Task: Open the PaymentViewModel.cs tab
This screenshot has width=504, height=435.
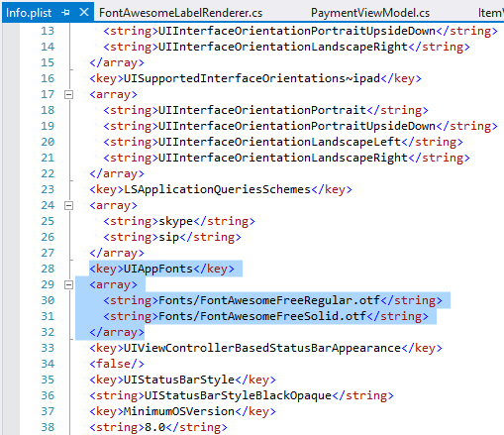Action: [x=370, y=13]
